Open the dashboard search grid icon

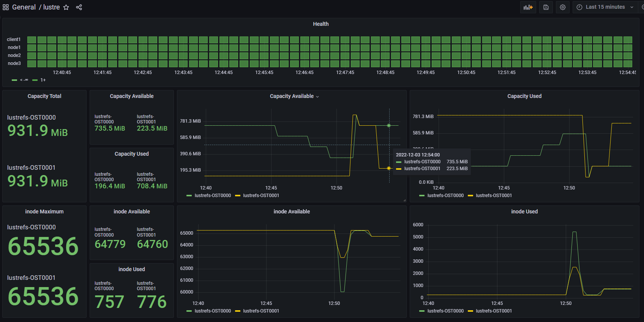[x=6, y=7]
